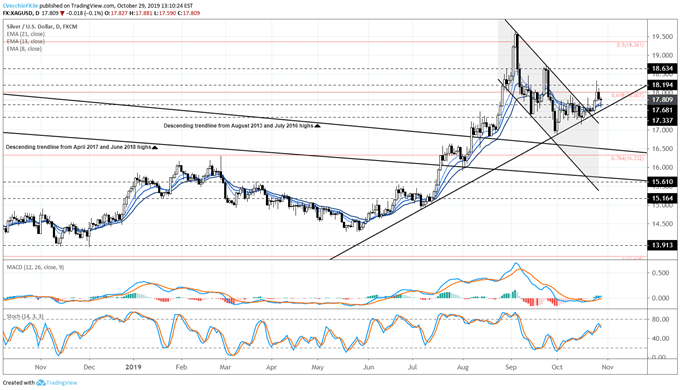680x390 pixels.
Task: Click the red down arrow beside 17.809
Action: coord(62,13)
